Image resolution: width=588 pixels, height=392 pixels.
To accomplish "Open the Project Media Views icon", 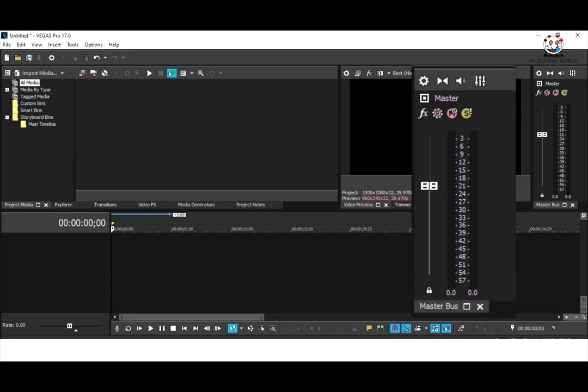I will tap(183, 73).
